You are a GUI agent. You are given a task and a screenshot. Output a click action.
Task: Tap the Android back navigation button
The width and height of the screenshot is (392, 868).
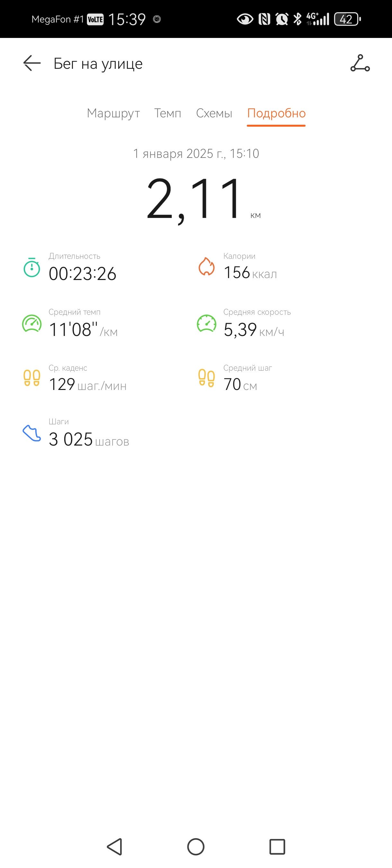point(114,847)
